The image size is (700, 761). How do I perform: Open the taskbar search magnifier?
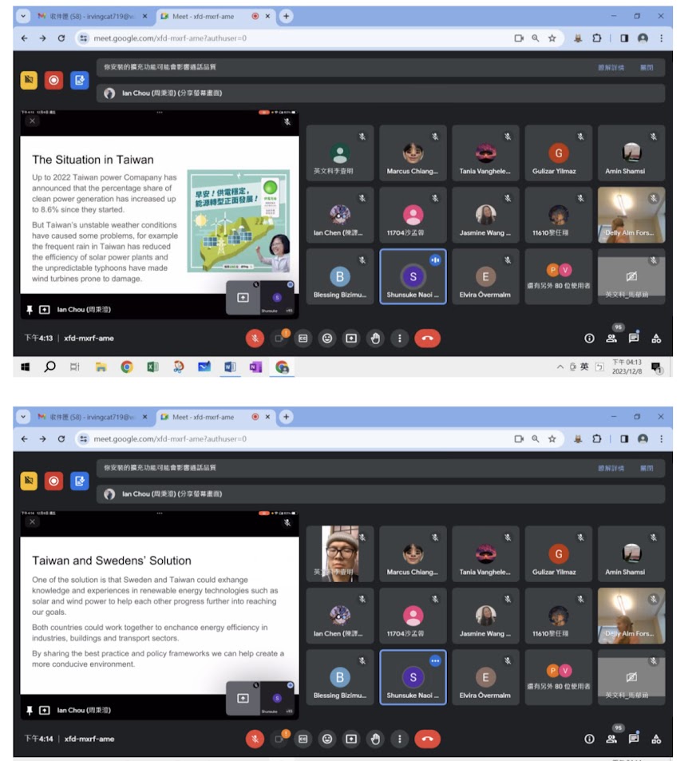(x=49, y=367)
